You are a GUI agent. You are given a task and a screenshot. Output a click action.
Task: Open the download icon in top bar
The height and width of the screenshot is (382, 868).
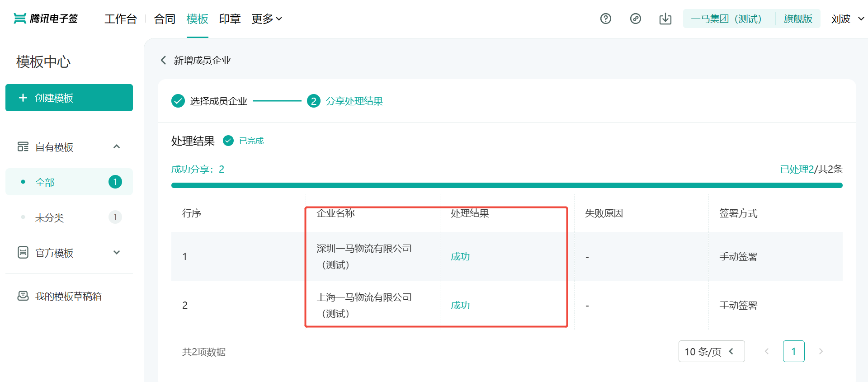click(665, 19)
